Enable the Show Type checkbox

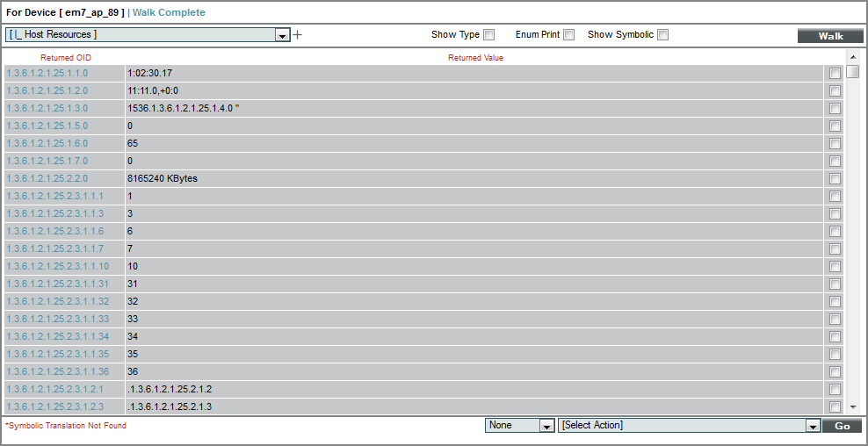pos(489,35)
